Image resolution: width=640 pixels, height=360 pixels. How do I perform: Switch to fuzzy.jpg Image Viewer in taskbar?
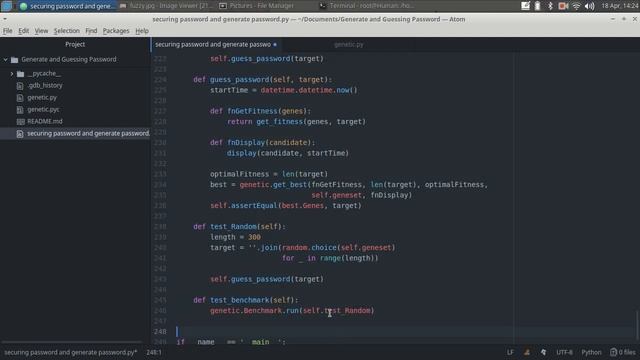tap(167, 6)
